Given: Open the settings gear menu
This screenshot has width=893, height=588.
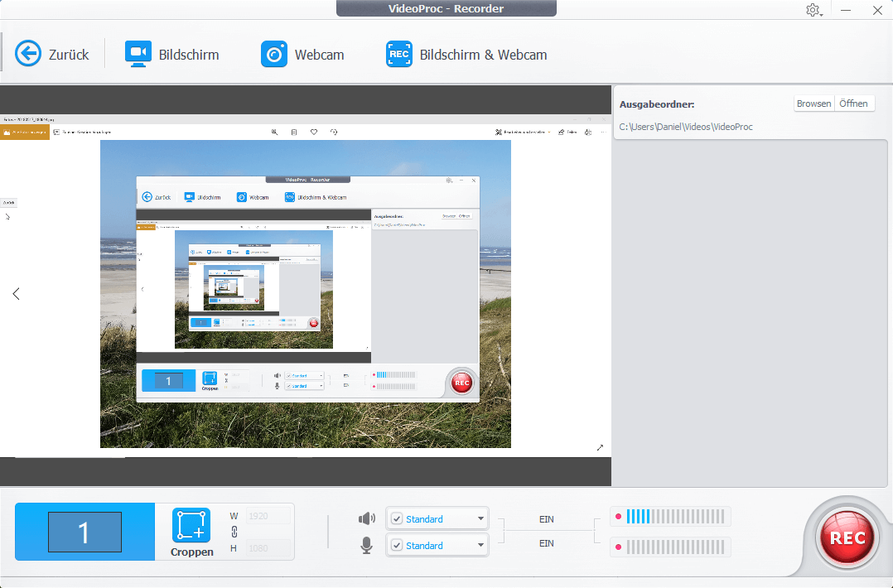Looking at the screenshot, I should (813, 10).
